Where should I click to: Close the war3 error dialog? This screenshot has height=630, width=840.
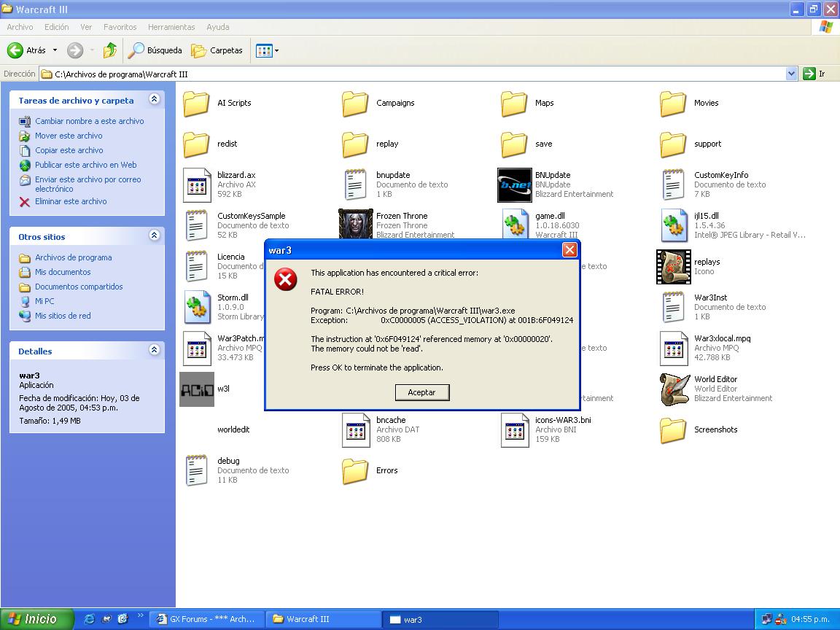[x=569, y=249]
